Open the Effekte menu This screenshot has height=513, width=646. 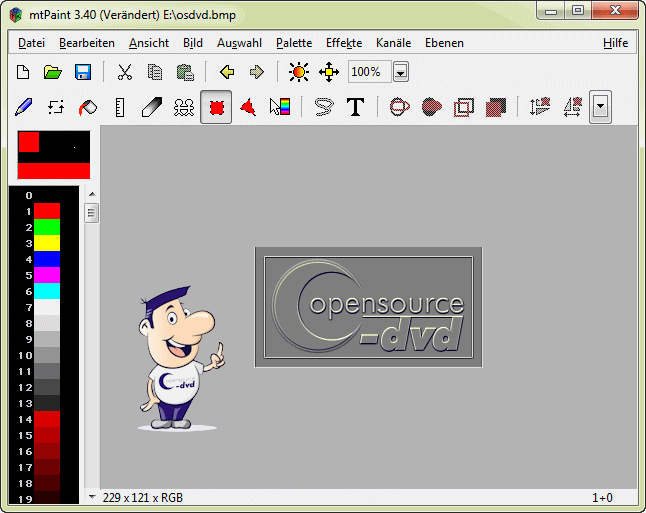[x=344, y=43]
